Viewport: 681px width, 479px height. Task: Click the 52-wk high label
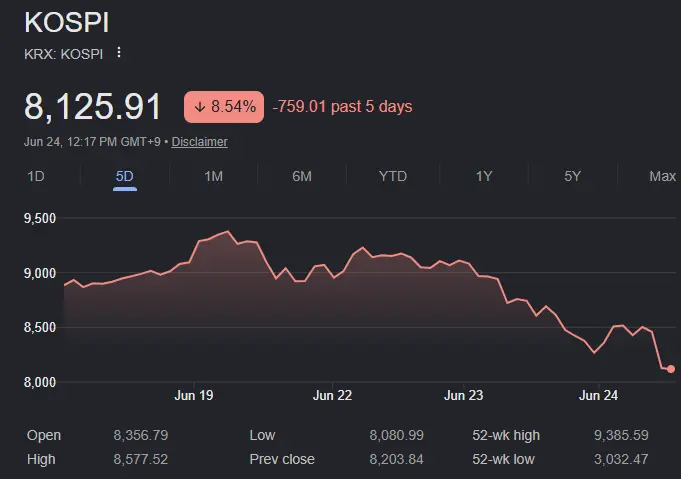coord(506,435)
